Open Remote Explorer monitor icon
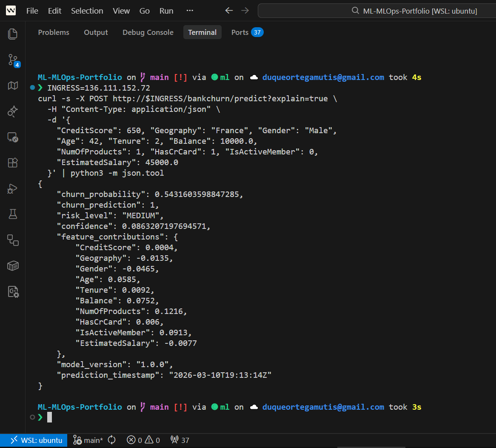This screenshot has width=496, height=448. (13, 137)
